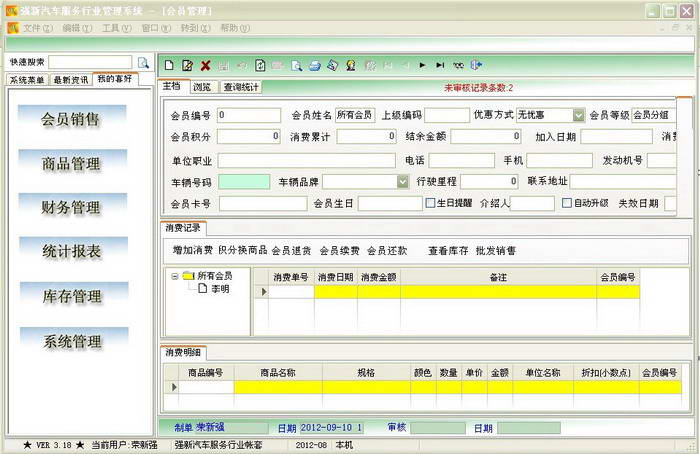The height and width of the screenshot is (454, 700).
Task: Click the edit record icon
Action: 187,65
